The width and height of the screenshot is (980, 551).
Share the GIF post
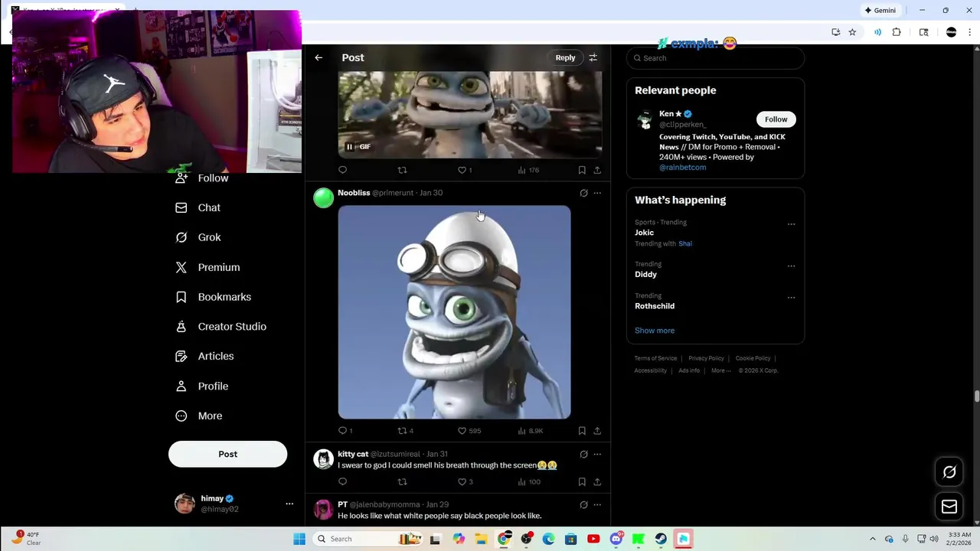[597, 170]
